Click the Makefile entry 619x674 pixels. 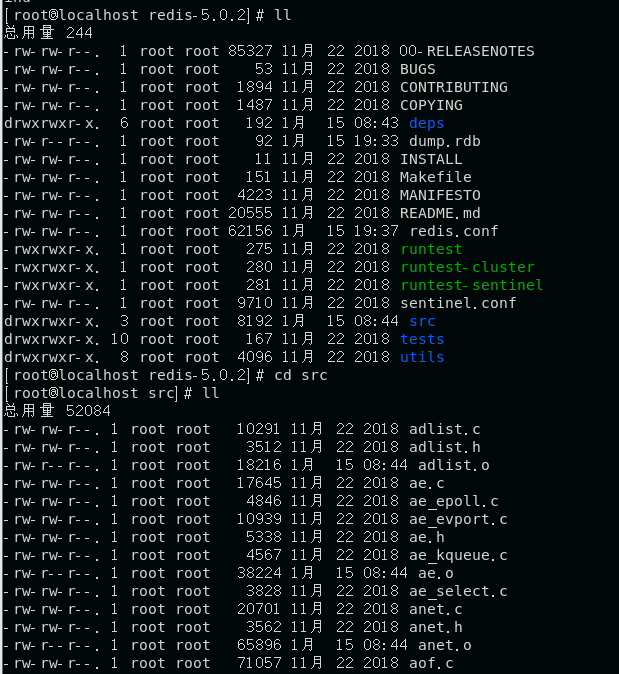(436, 177)
